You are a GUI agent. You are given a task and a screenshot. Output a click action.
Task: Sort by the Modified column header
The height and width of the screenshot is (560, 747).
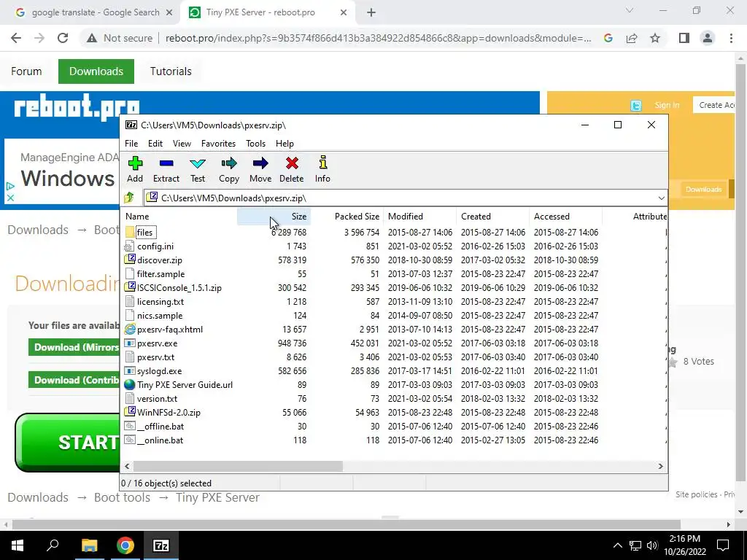[420, 216]
